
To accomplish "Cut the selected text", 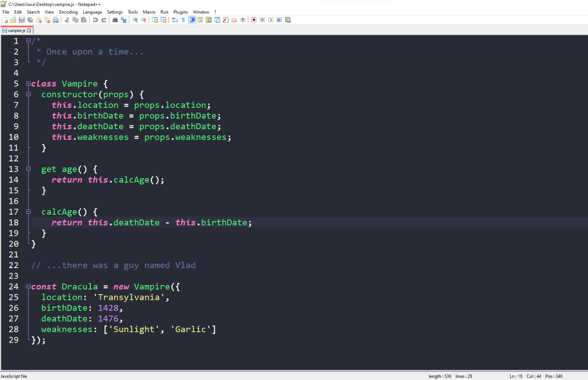I will click(67, 20).
